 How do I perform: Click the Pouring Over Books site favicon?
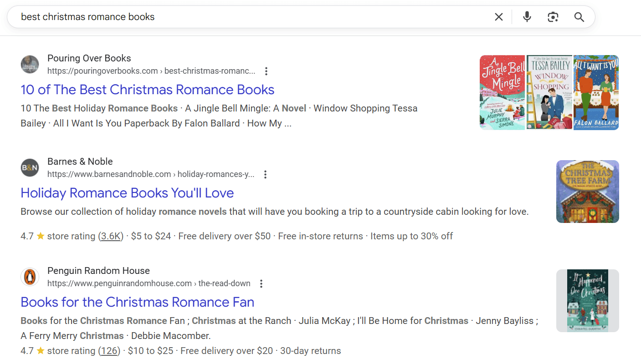point(30,65)
